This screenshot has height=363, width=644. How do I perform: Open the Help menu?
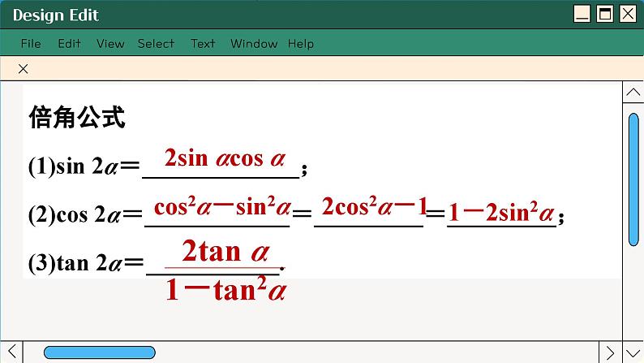tap(300, 44)
